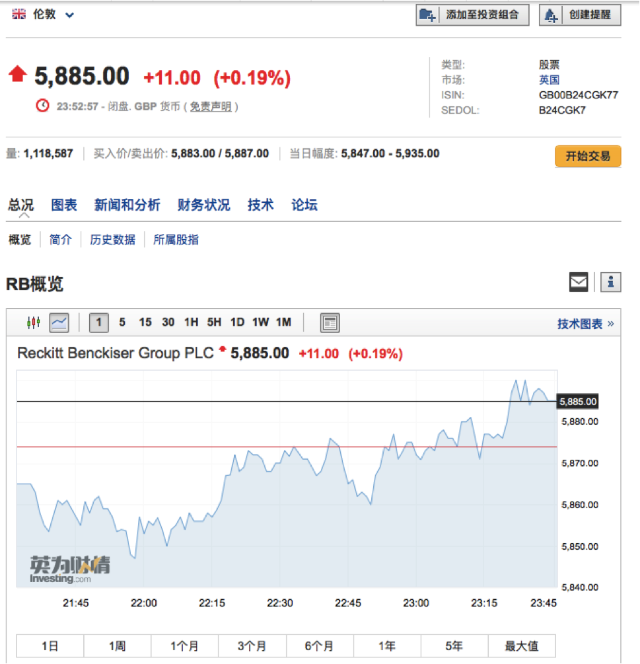Set chart range to 5年
640x664 pixels.
pyautogui.click(x=454, y=646)
